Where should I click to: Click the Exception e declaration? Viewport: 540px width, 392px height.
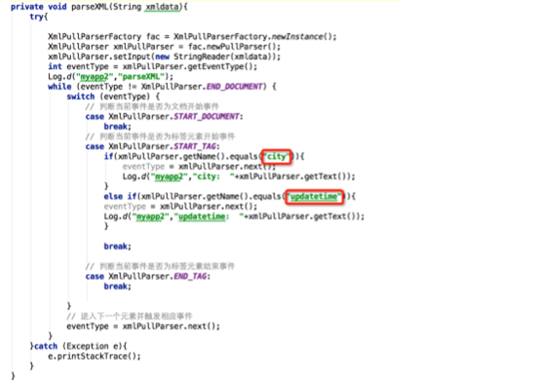[93, 346]
